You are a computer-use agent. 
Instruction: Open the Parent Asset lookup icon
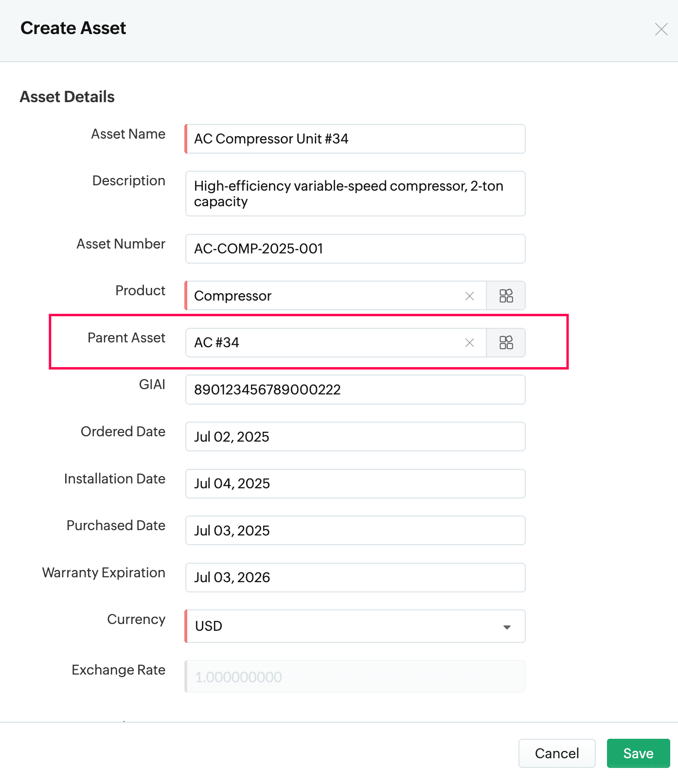(506, 343)
